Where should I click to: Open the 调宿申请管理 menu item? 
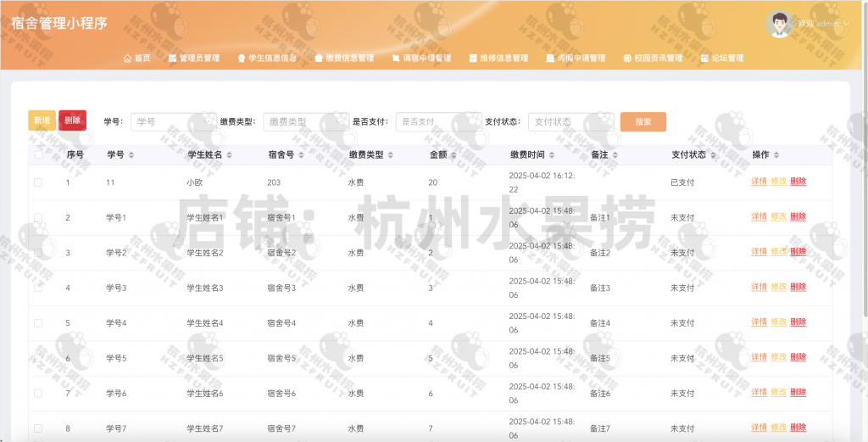pyautogui.click(x=422, y=59)
